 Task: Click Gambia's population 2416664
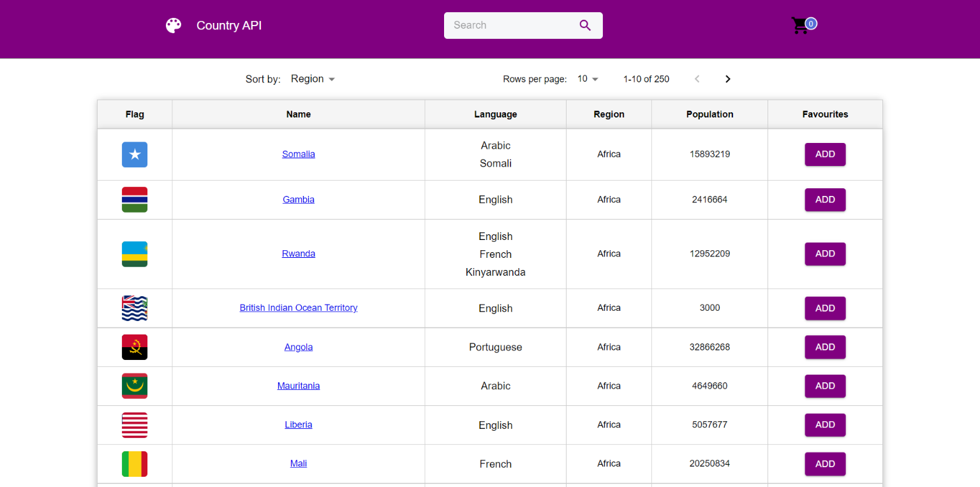710,199
